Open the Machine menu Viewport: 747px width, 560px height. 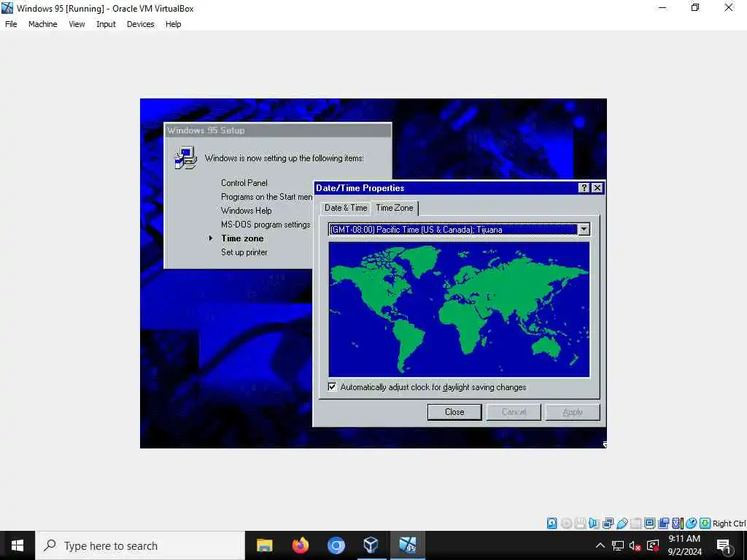[43, 24]
